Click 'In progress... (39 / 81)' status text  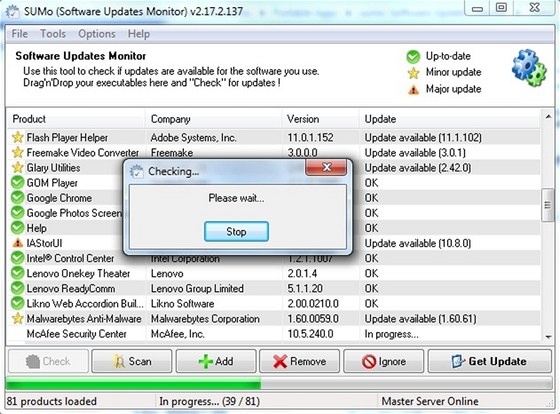pos(209,401)
